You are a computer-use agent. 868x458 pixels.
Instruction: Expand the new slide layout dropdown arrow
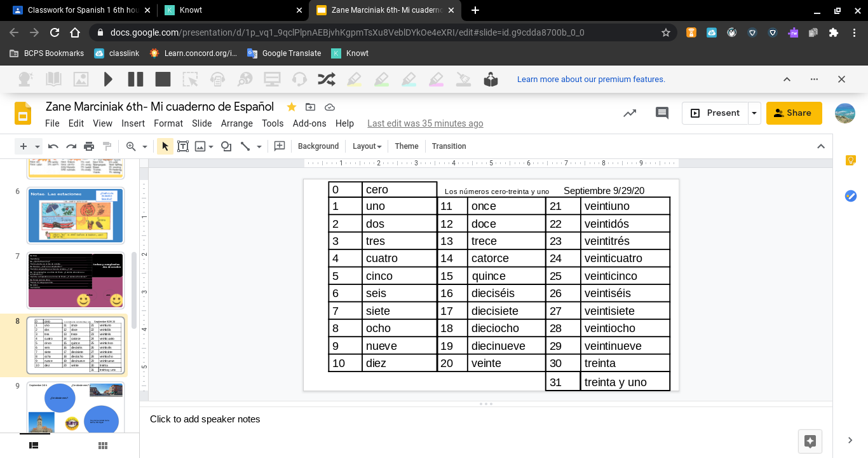click(37, 146)
